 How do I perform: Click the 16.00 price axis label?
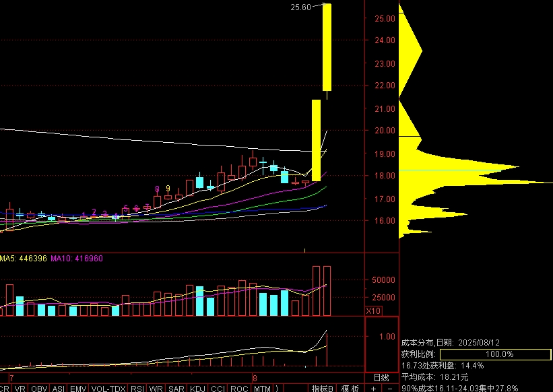tap(385, 221)
